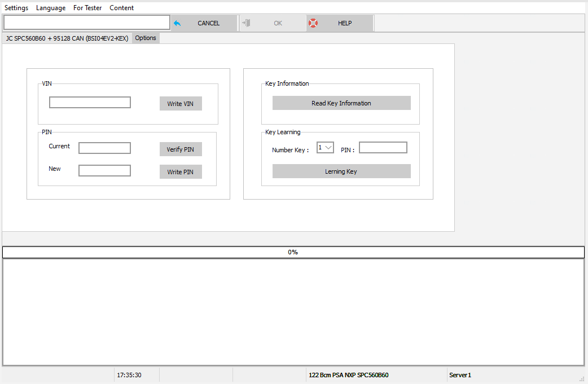Click the OK connector icon

(246, 23)
